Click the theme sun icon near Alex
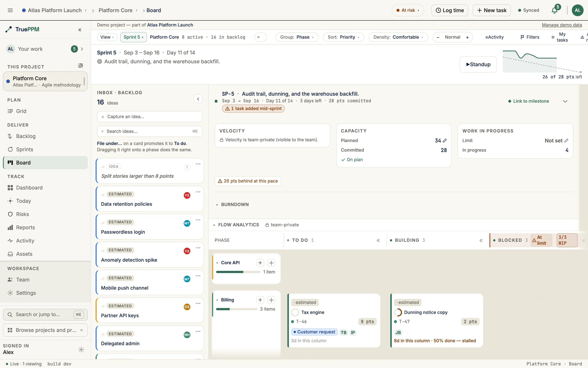588x368 pixels. (81, 349)
